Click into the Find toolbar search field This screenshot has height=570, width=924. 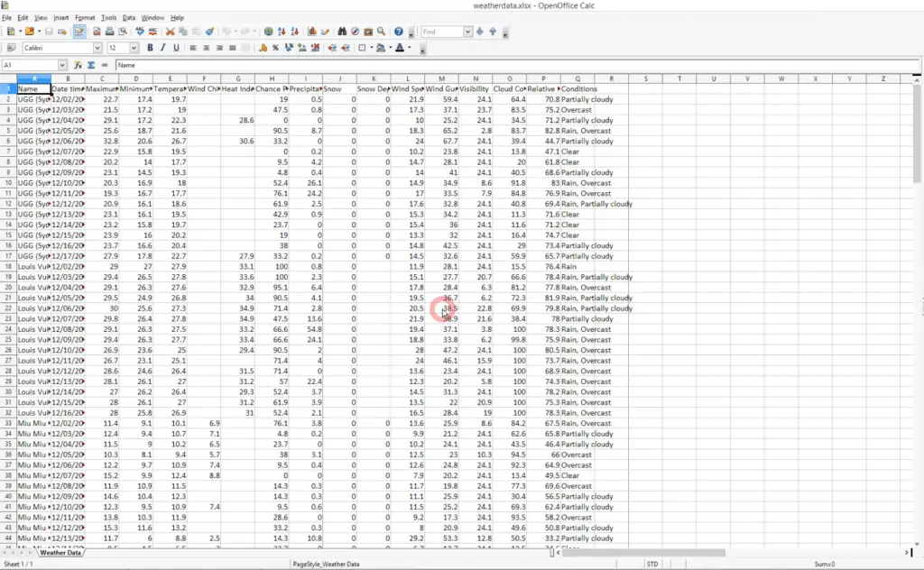(441, 32)
